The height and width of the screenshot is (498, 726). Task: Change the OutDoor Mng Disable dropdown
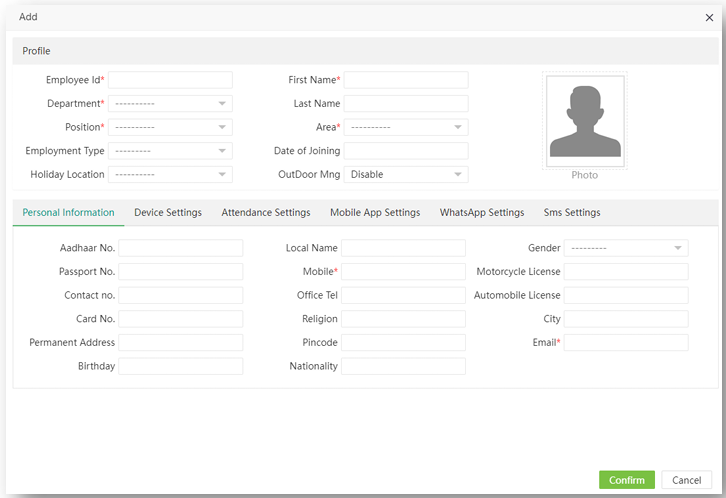[x=406, y=175]
